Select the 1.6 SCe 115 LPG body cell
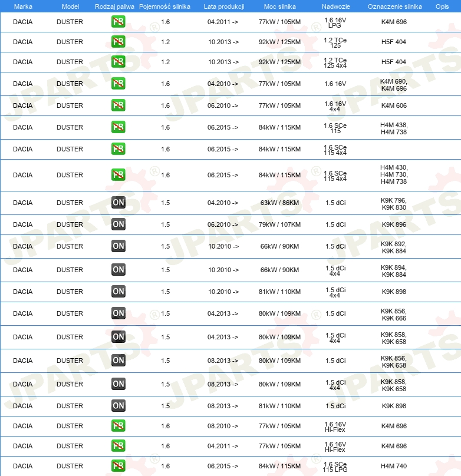Image resolution: width=461 pixels, height=476 pixels. pos(335,467)
